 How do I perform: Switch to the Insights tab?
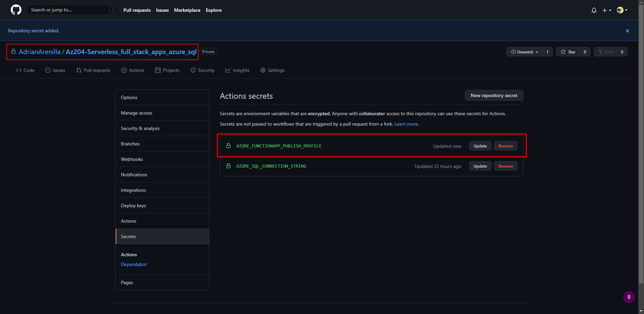[x=237, y=70]
